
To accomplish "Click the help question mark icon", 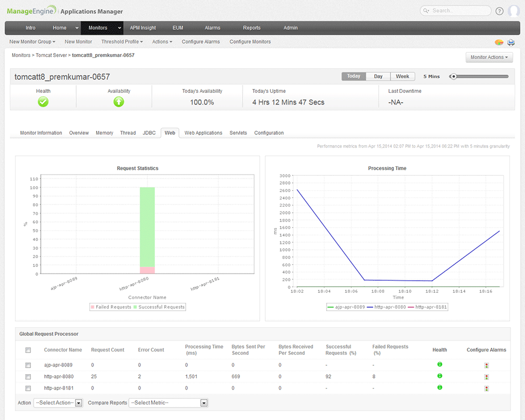I will [x=499, y=11].
